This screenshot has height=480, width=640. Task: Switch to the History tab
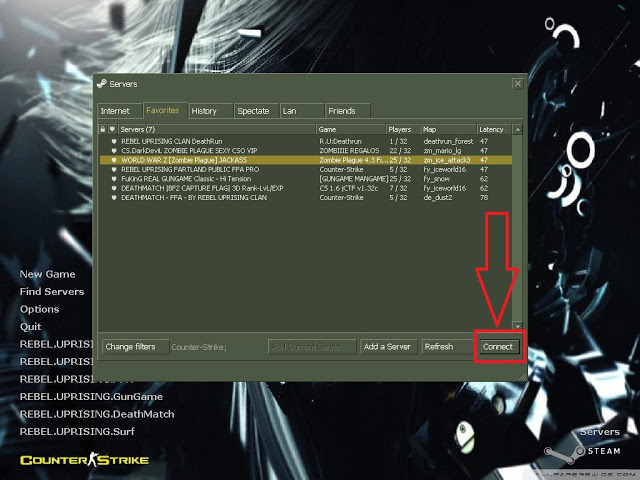(x=211, y=111)
